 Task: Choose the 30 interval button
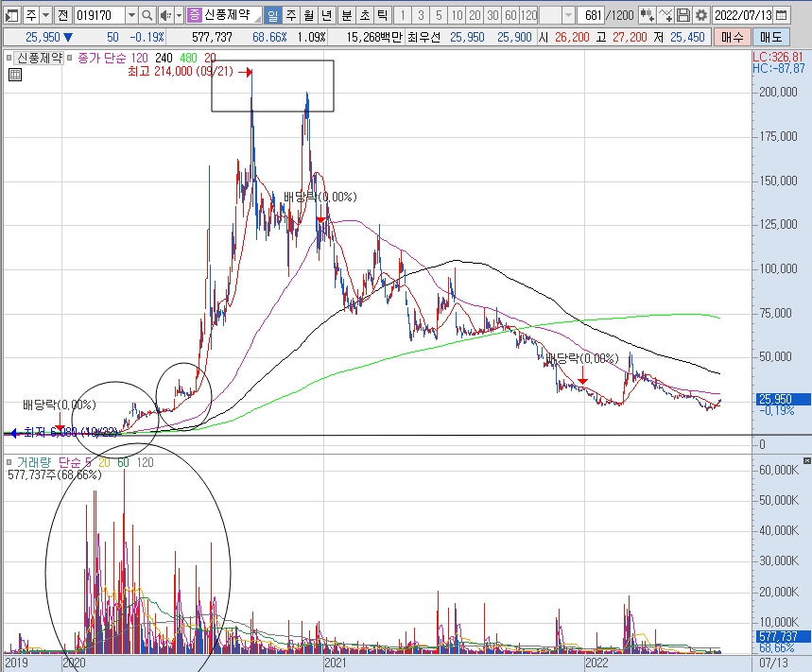[x=492, y=15]
